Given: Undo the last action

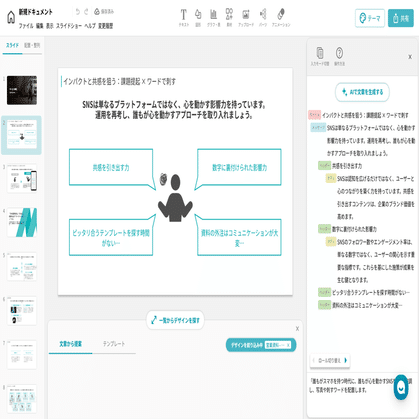Looking at the screenshot, I should click(78, 12).
